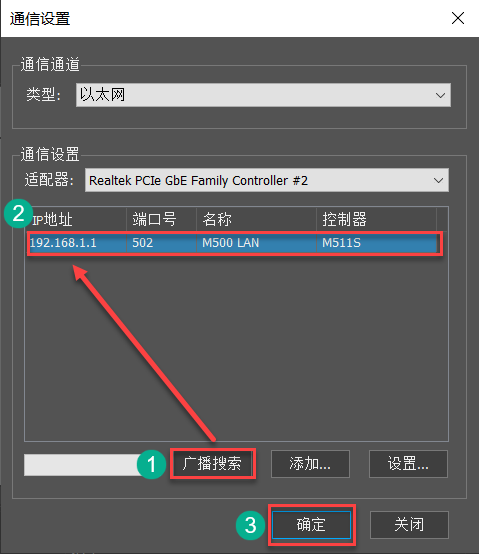Close the 通信设置 dialog with the X

(x=458, y=18)
